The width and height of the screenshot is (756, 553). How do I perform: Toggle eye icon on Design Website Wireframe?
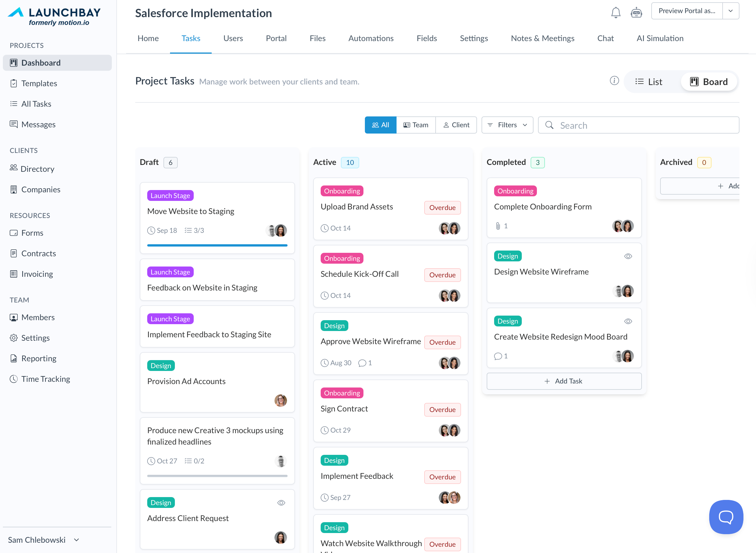(x=628, y=256)
